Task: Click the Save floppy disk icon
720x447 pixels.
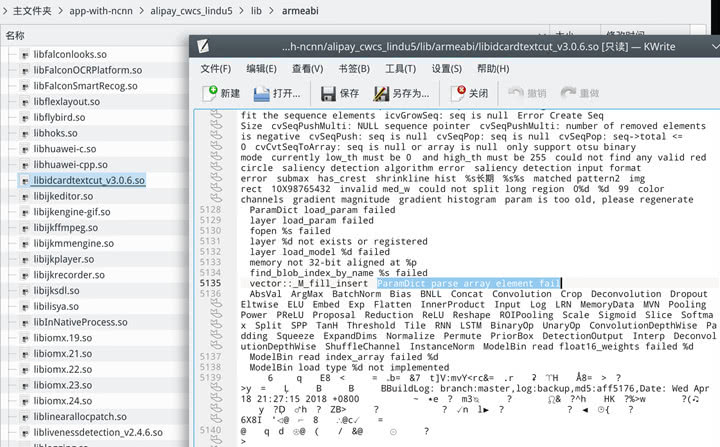Action: pyautogui.click(x=328, y=94)
